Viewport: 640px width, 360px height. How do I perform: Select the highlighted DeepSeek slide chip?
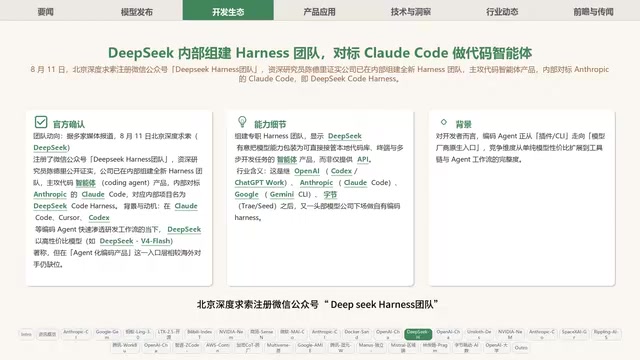coord(418,334)
